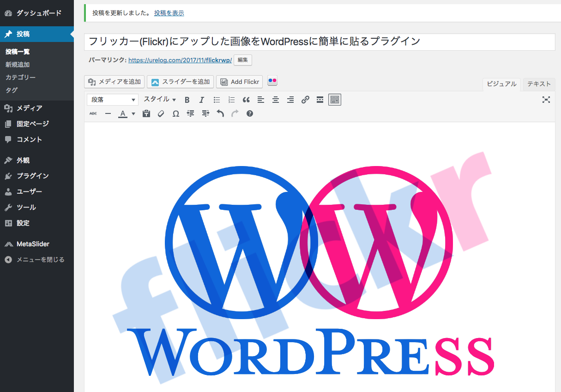The height and width of the screenshot is (392, 561).
Task: Open メディア in sidebar
Action: [x=37, y=108]
